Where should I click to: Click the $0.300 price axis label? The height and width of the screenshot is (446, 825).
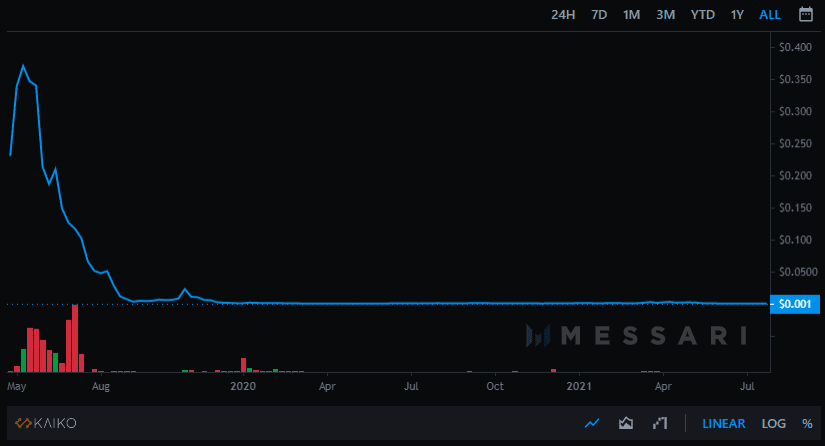(795, 112)
